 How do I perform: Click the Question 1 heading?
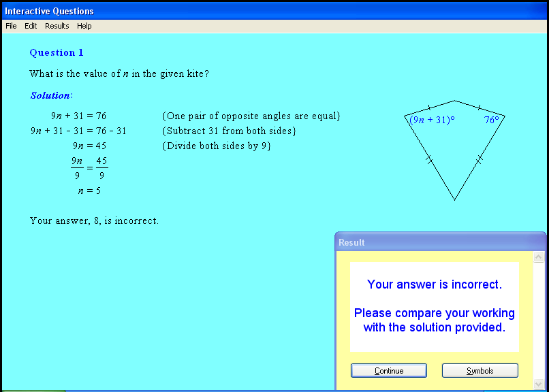click(x=57, y=53)
